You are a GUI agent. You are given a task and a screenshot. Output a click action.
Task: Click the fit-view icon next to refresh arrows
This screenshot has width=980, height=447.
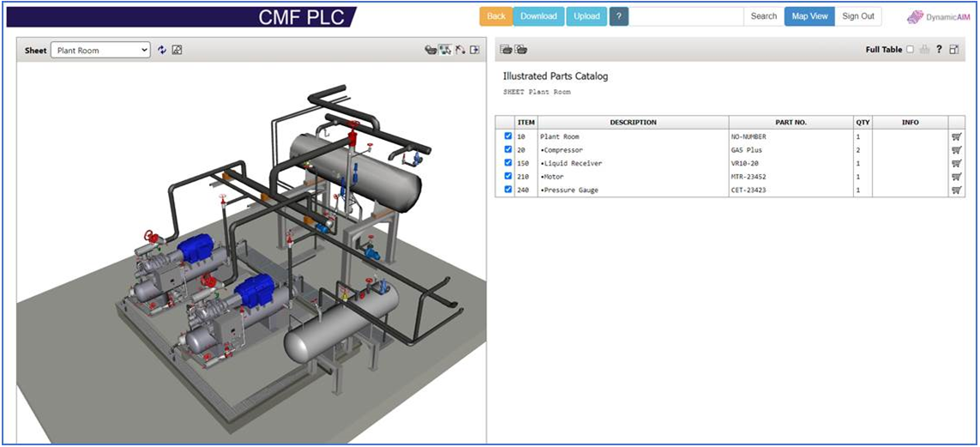tap(177, 51)
